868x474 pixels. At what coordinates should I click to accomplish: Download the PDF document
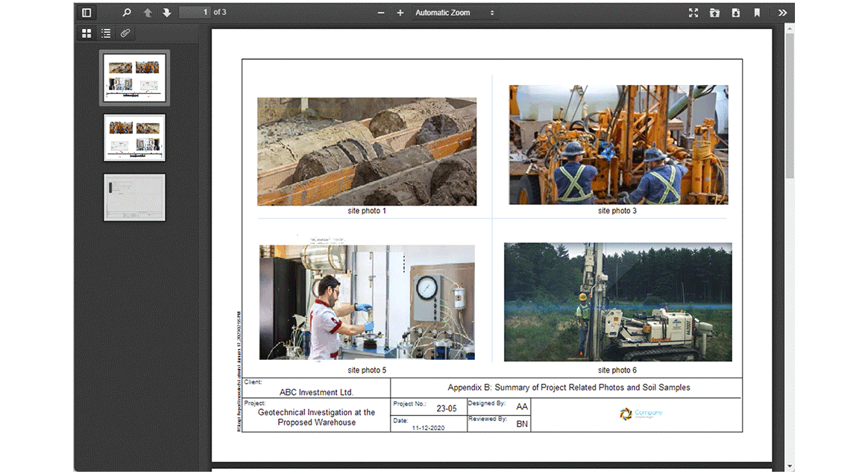(735, 13)
